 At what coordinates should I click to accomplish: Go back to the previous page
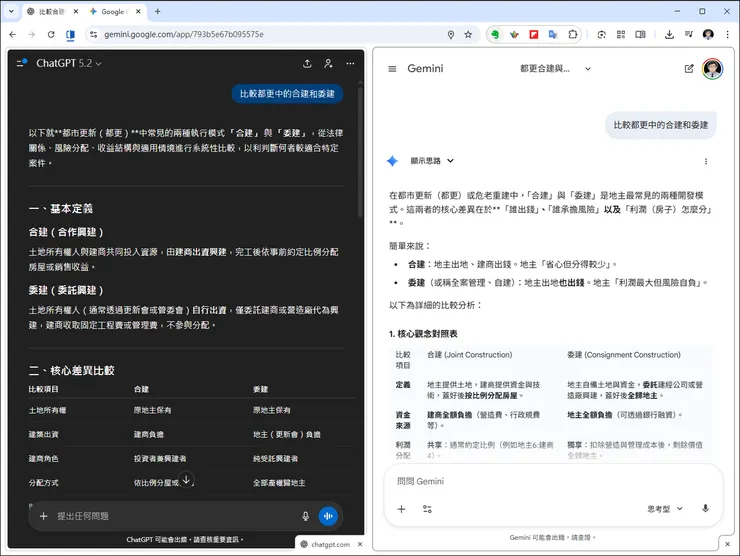click(13, 34)
